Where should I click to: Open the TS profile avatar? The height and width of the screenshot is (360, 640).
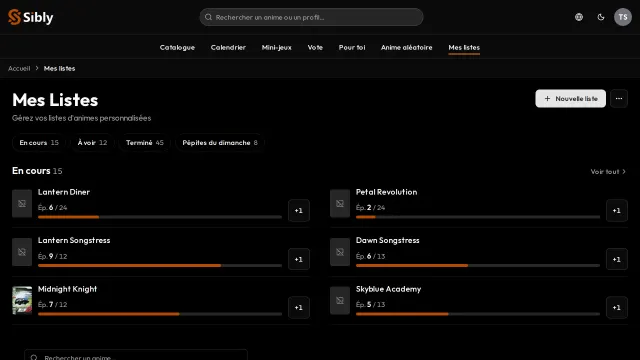coord(623,17)
